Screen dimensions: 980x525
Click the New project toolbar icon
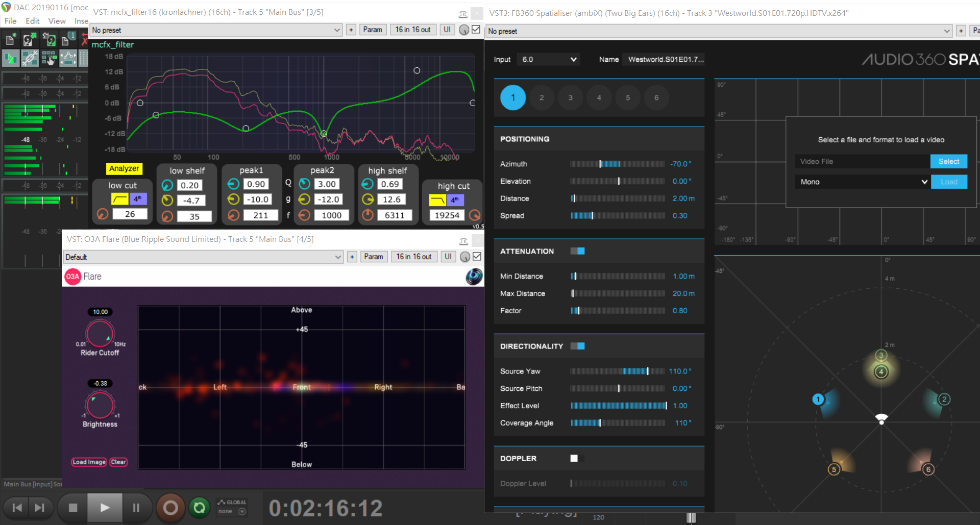click(x=10, y=40)
